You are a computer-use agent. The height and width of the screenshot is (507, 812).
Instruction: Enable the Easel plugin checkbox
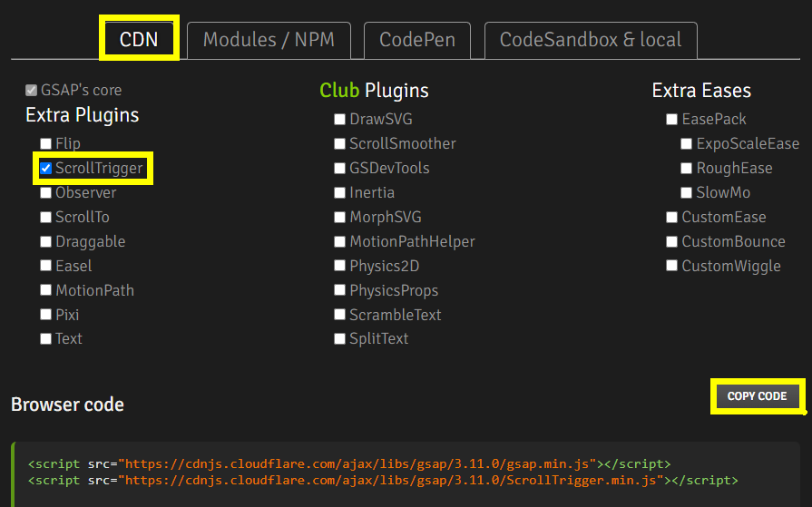45,266
